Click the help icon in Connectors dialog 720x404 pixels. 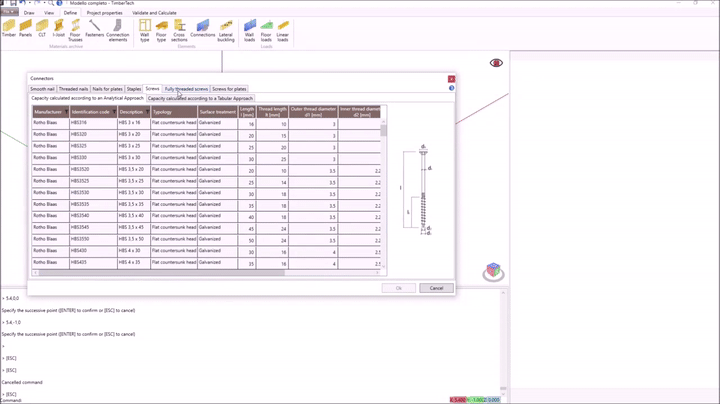[x=451, y=89]
